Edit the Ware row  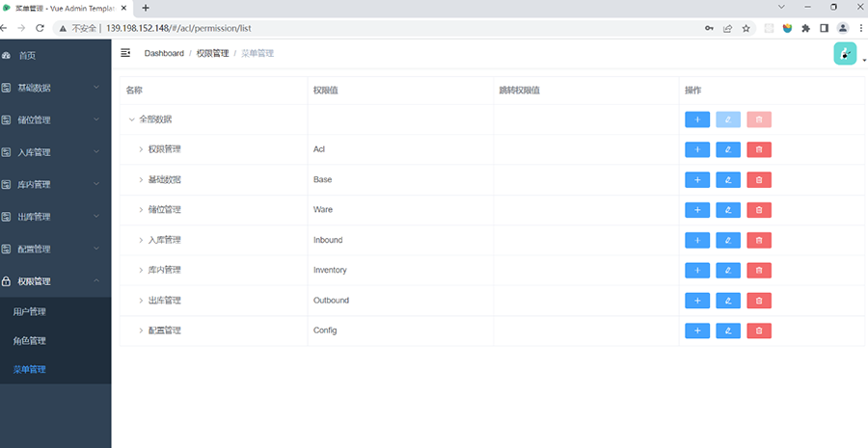[728, 210]
